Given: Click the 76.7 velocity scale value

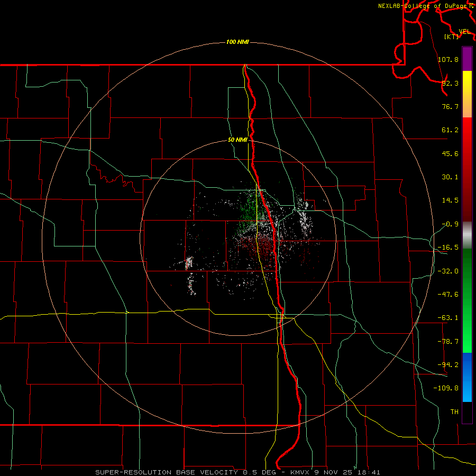Looking at the screenshot, I should pos(450,106).
